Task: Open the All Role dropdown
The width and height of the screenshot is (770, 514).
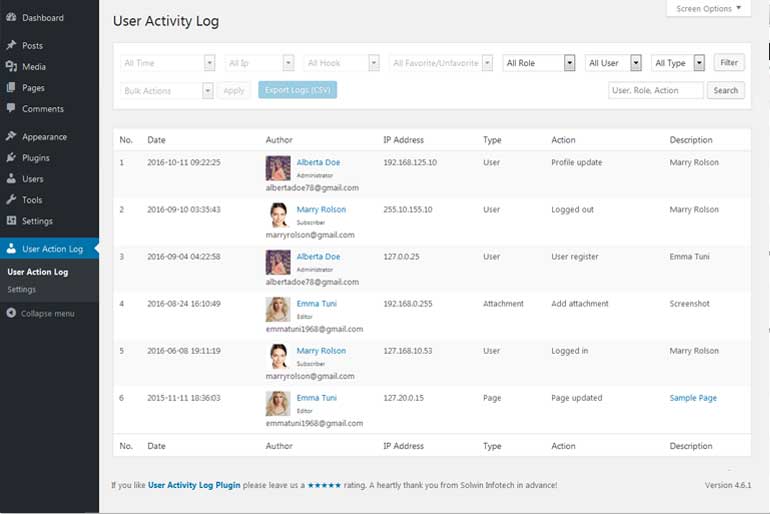Action: point(539,63)
